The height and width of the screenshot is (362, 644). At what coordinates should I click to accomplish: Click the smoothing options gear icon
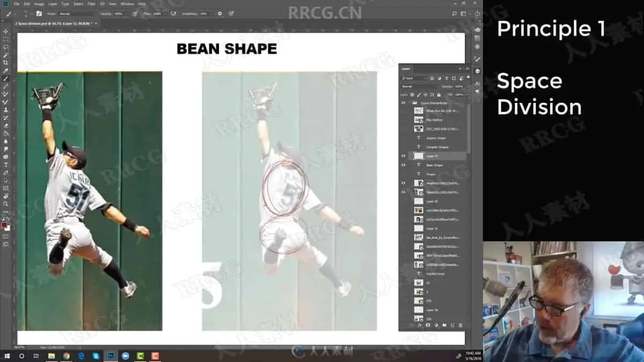[220, 13]
